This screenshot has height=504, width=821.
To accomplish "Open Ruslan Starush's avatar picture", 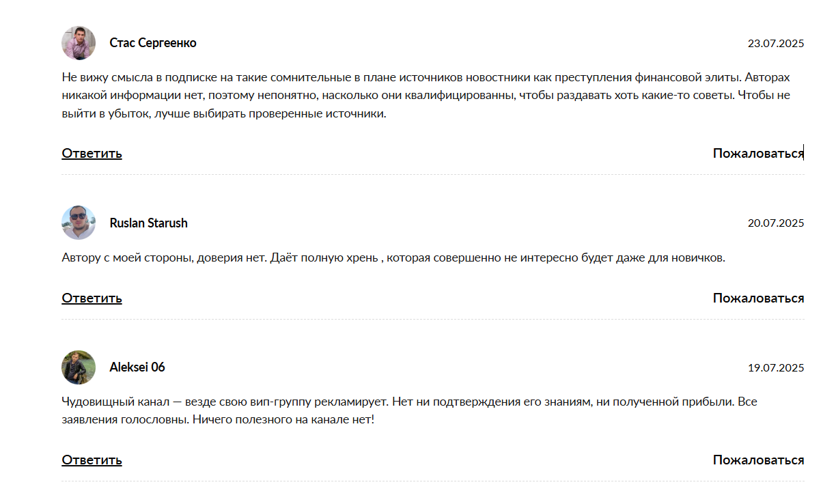I will point(79,223).
